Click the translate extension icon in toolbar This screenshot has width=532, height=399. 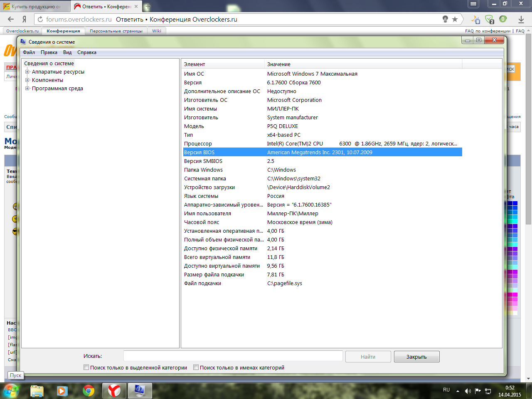(x=475, y=19)
